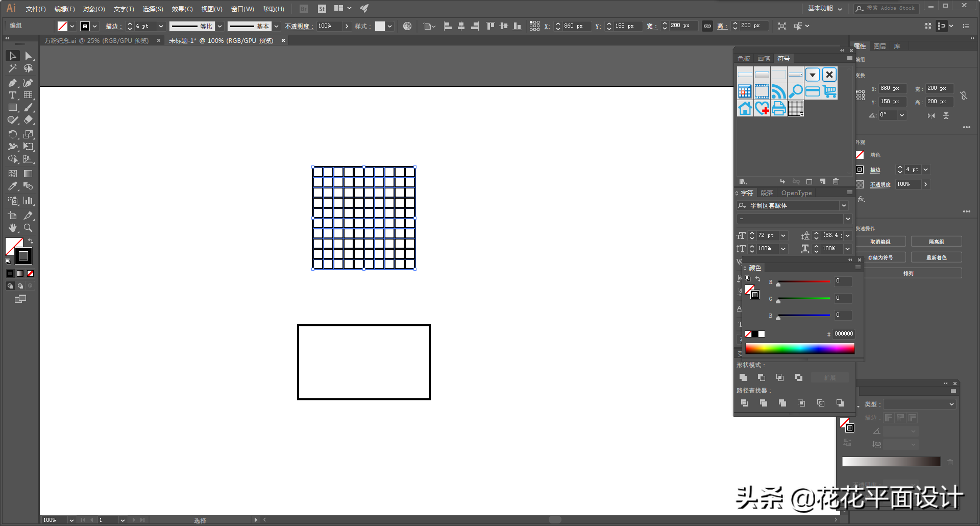Screen dimensions: 980x526
Task: Switch to the Swatches tab
Action: click(x=744, y=59)
